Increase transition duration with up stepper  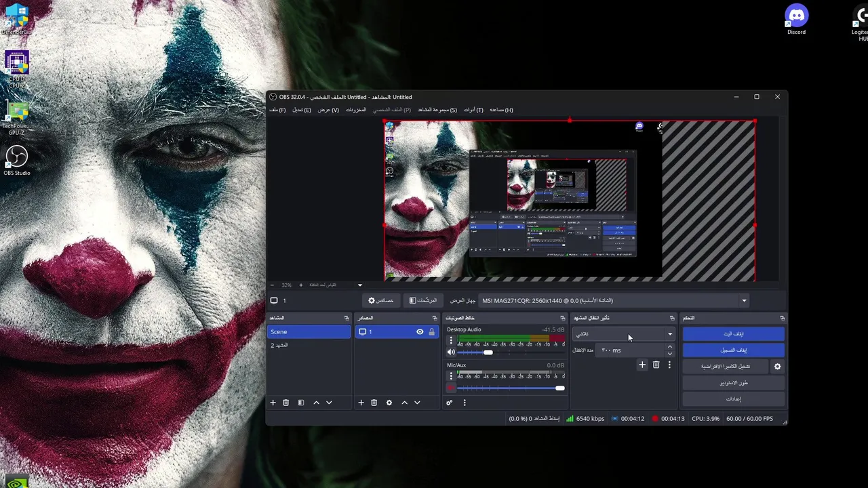(670, 347)
